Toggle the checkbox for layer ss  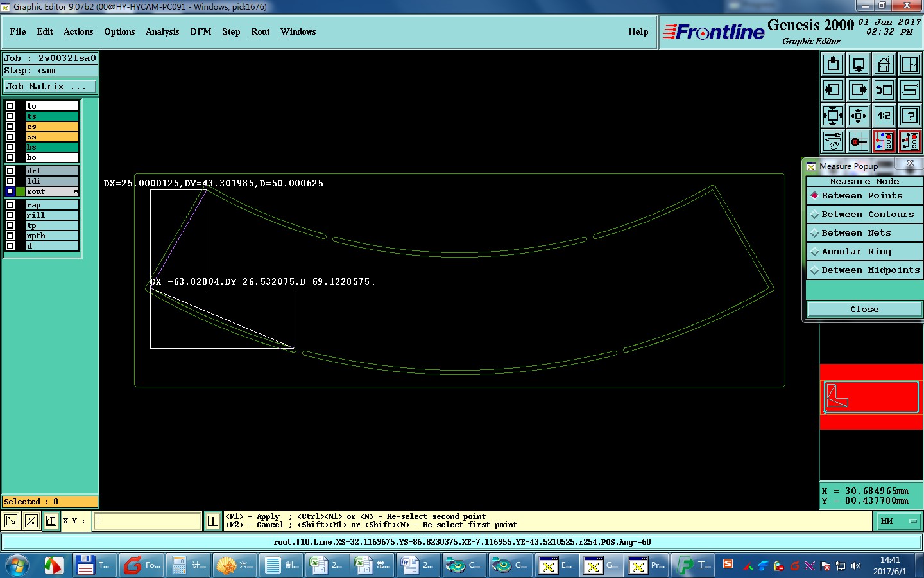tap(10, 137)
